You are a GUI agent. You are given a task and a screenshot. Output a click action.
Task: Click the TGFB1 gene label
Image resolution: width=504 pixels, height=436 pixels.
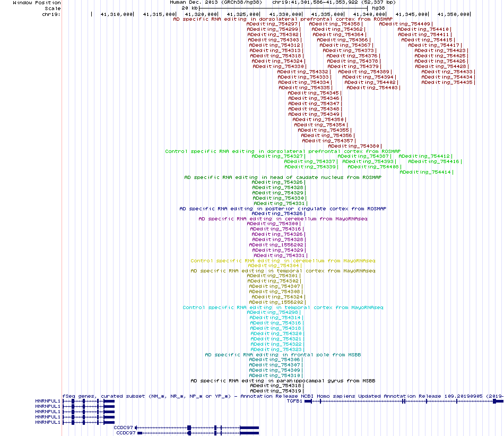click(294, 401)
